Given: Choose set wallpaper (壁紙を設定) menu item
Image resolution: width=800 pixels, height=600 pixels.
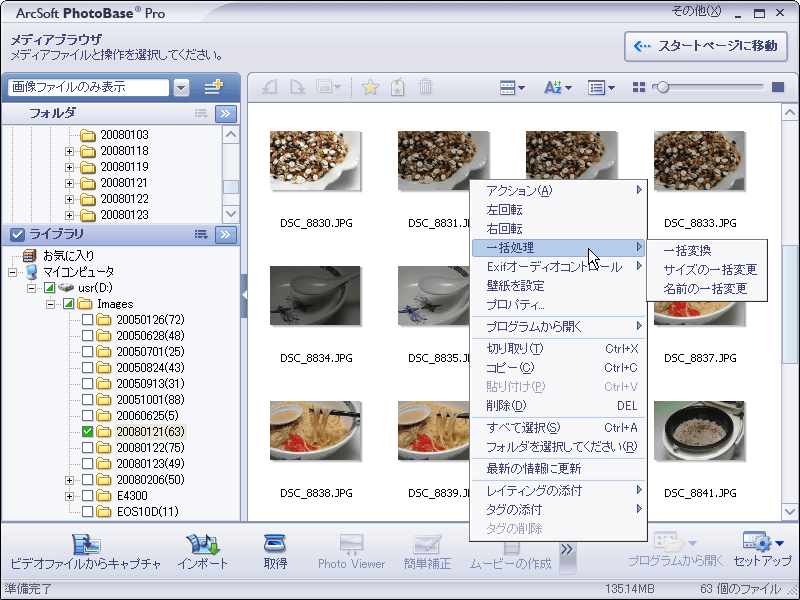Looking at the screenshot, I should pos(559,286).
